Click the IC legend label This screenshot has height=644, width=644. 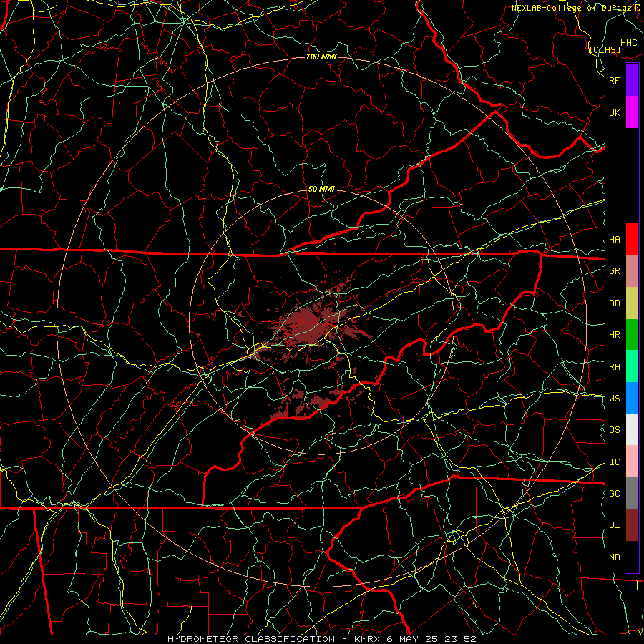click(615, 462)
